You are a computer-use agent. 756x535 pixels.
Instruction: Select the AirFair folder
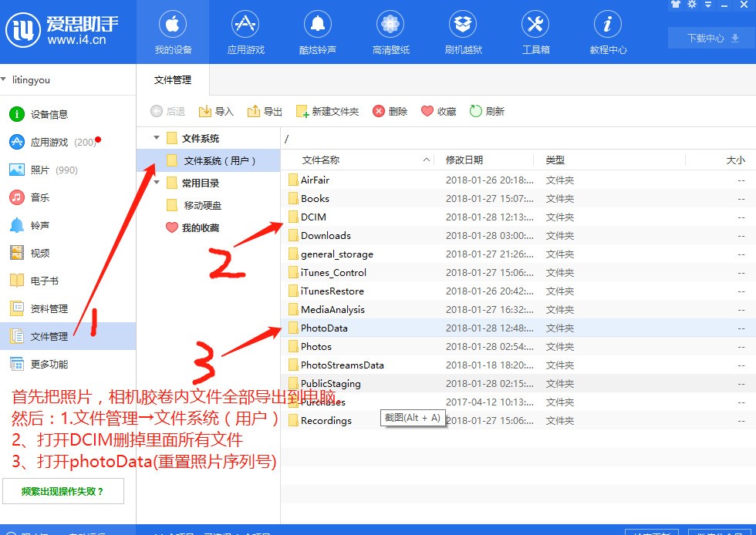(x=518, y=180)
